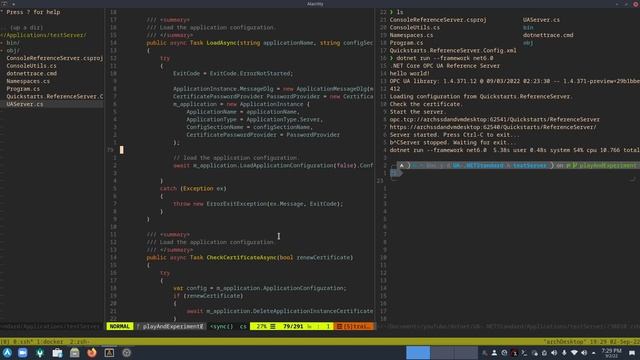Open the file manager with briefcase icon
The width and height of the screenshot is (640, 360).
click(x=57, y=353)
